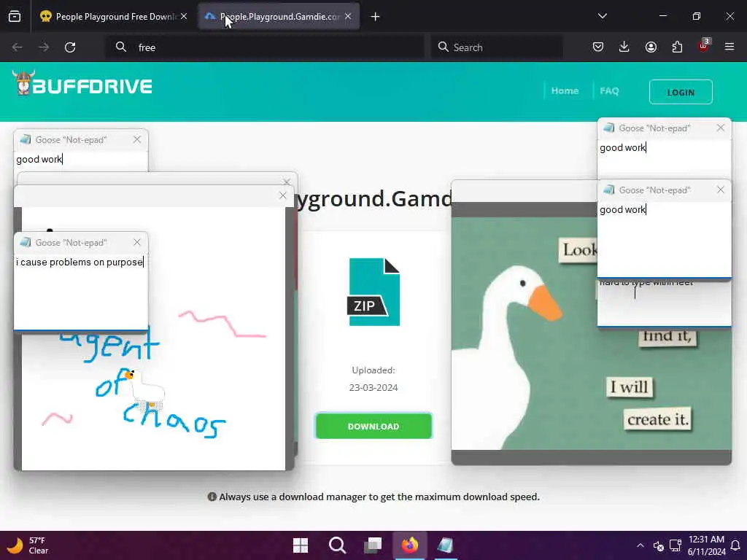Close the top-right 'good work' Not-epad window

click(720, 128)
